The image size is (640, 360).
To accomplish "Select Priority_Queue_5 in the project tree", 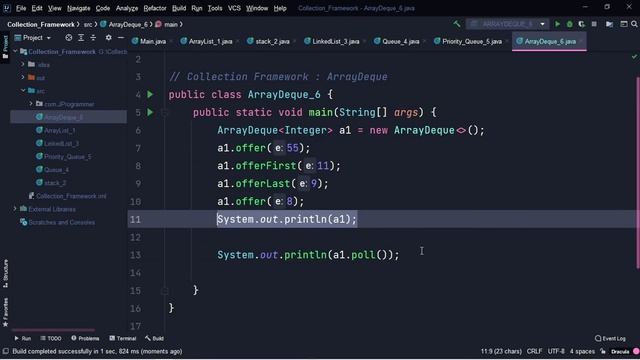I will [x=63, y=156].
